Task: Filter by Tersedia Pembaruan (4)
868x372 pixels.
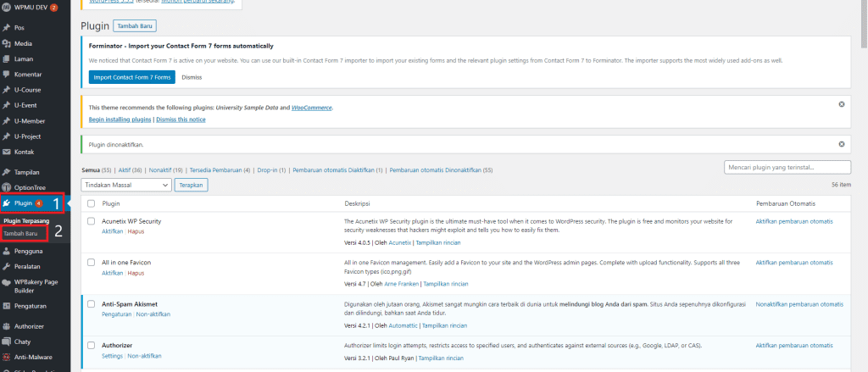Action: (x=220, y=170)
